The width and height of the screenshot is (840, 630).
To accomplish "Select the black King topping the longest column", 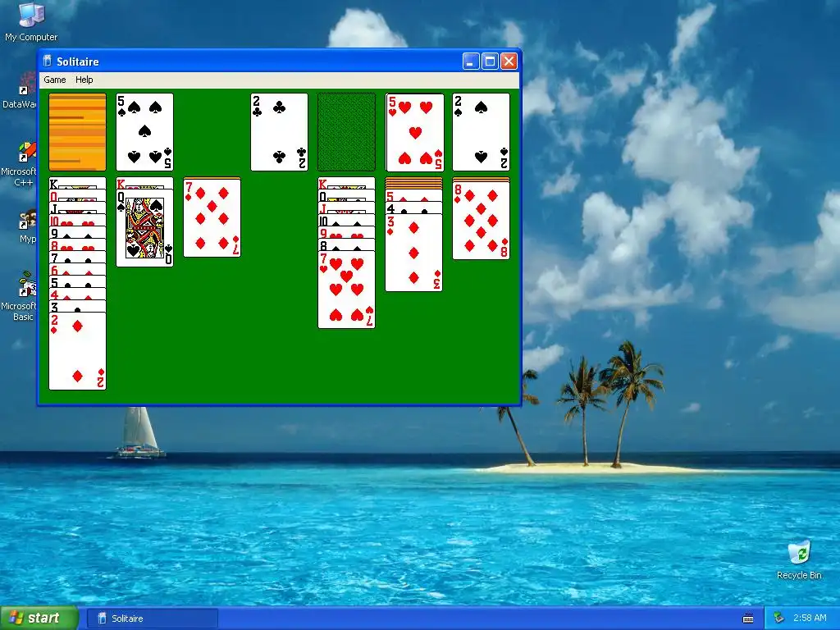I will 77,184.
